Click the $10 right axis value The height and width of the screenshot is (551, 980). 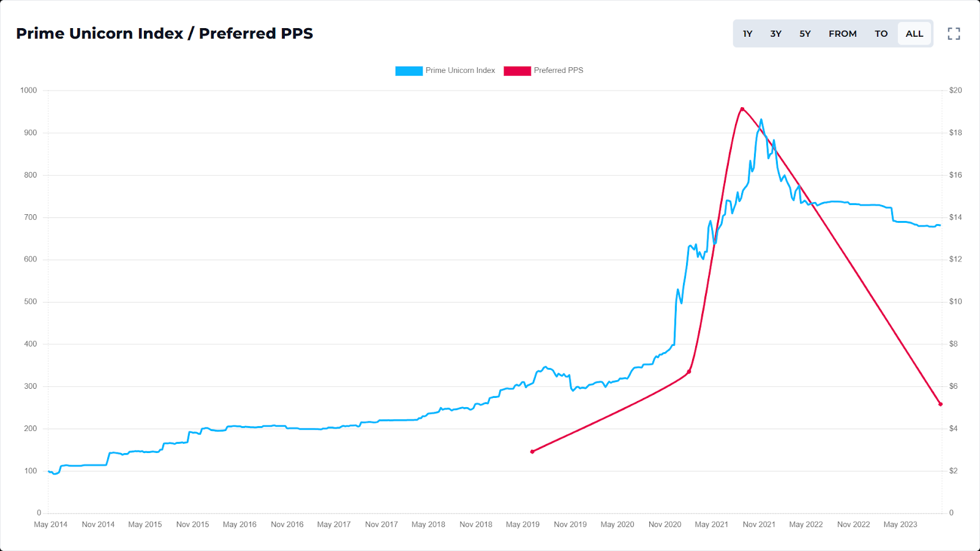click(956, 302)
